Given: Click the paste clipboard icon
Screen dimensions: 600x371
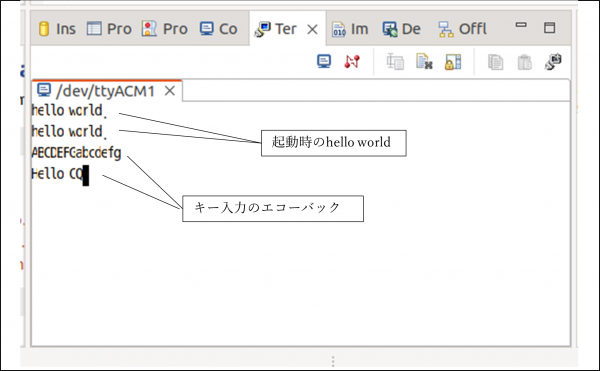Looking at the screenshot, I should [x=525, y=62].
